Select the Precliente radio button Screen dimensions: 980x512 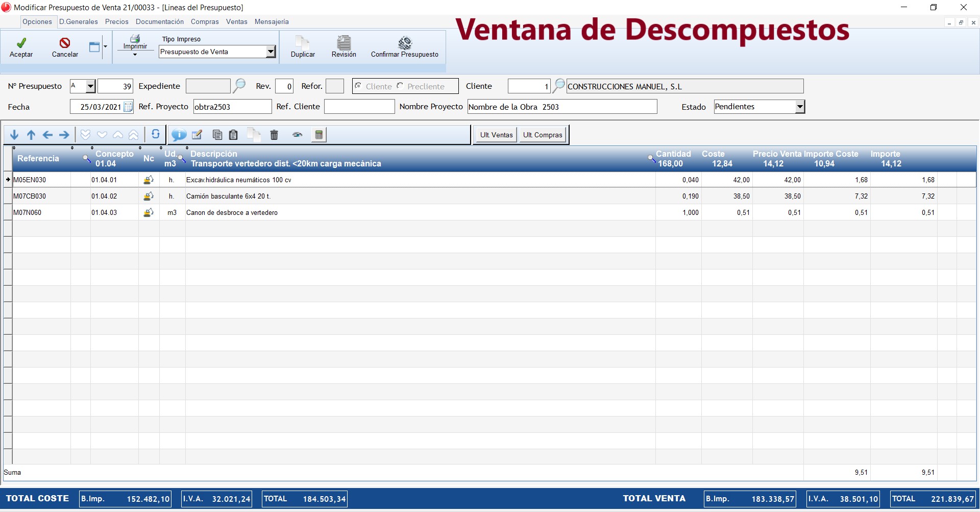[x=400, y=86]
